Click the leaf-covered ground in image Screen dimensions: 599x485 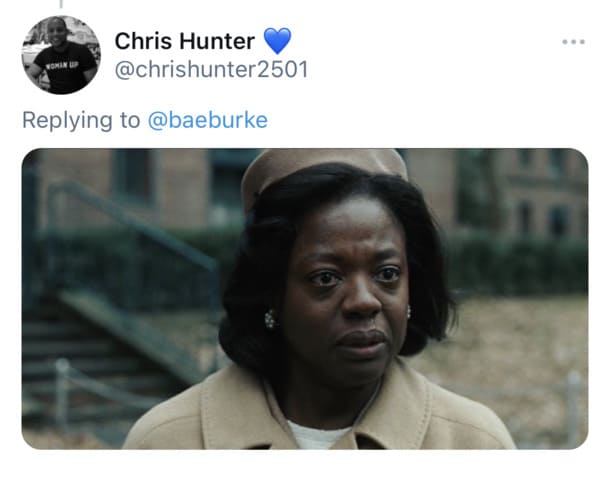pyautogui.click(x=508, y=344)
